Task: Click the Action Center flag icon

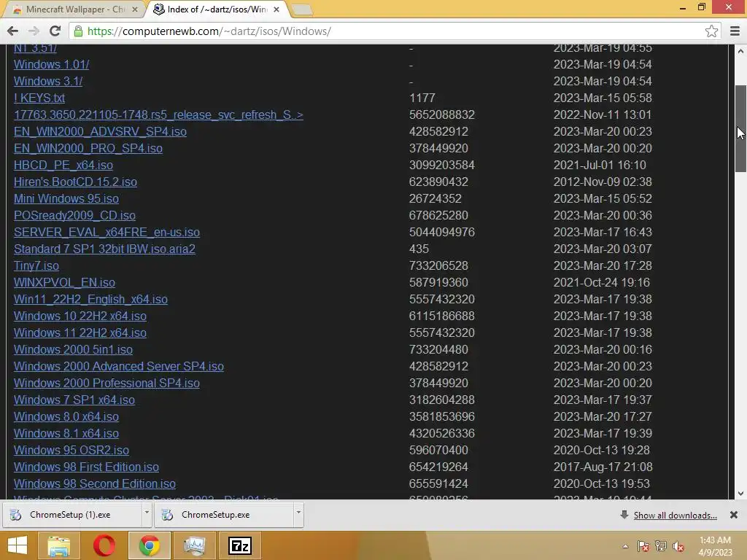Action: pos(643,546)
